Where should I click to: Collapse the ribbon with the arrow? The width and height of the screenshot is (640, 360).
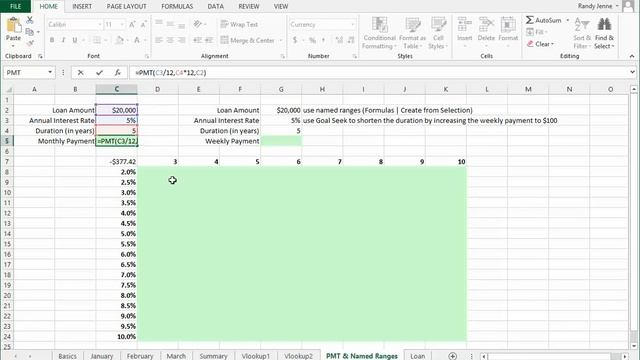point(632,56)
